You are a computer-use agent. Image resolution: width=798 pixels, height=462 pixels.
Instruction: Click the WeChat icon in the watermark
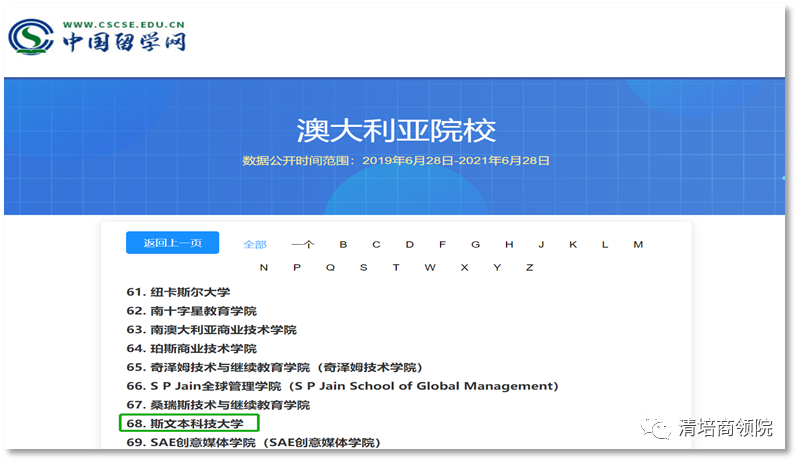pos(660,428)
